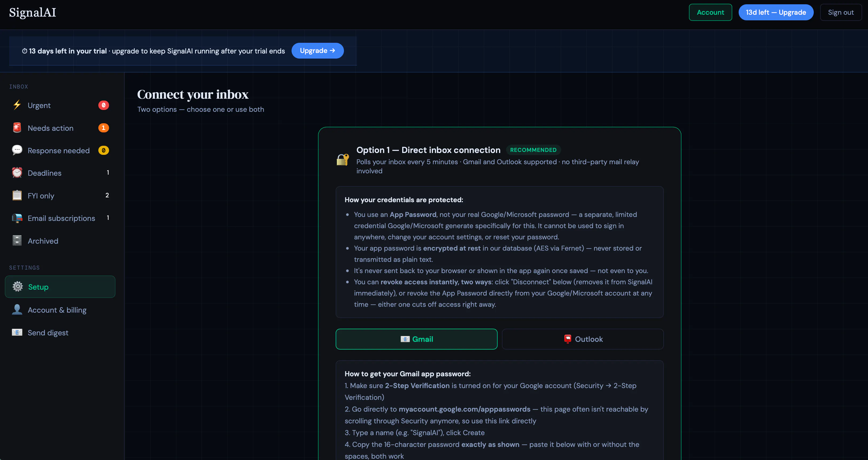The height and width of the screenshot is (460, 868).
Task: Select the Setup settings item
Action: (60, 287)
